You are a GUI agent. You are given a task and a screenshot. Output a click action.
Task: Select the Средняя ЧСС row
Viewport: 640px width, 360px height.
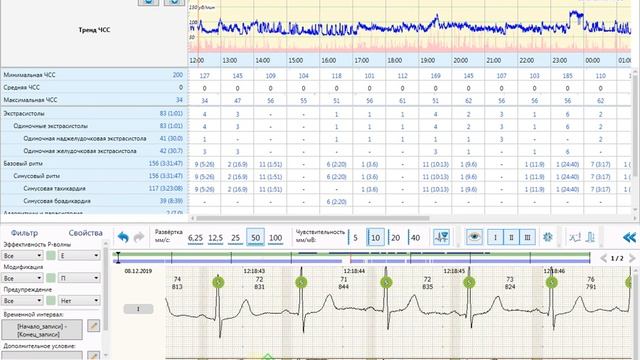click(93, 87)
